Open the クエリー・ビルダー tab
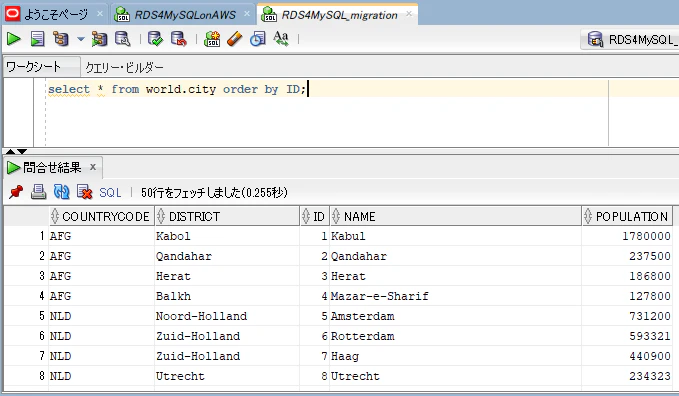 [x=124, y=67]
